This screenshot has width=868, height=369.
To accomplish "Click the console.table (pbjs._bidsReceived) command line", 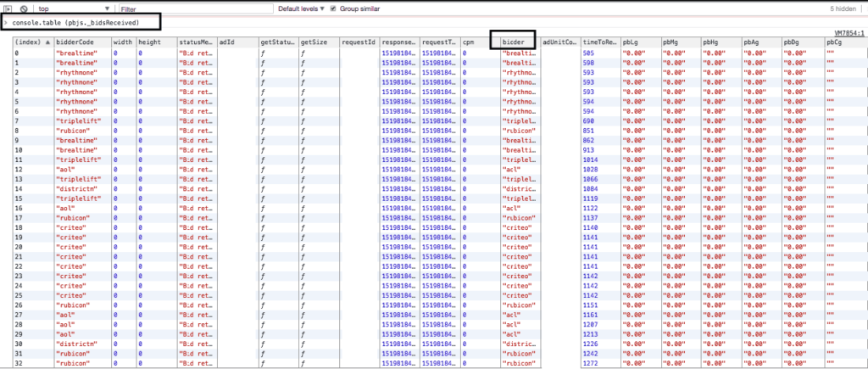I will coord(75,23).
